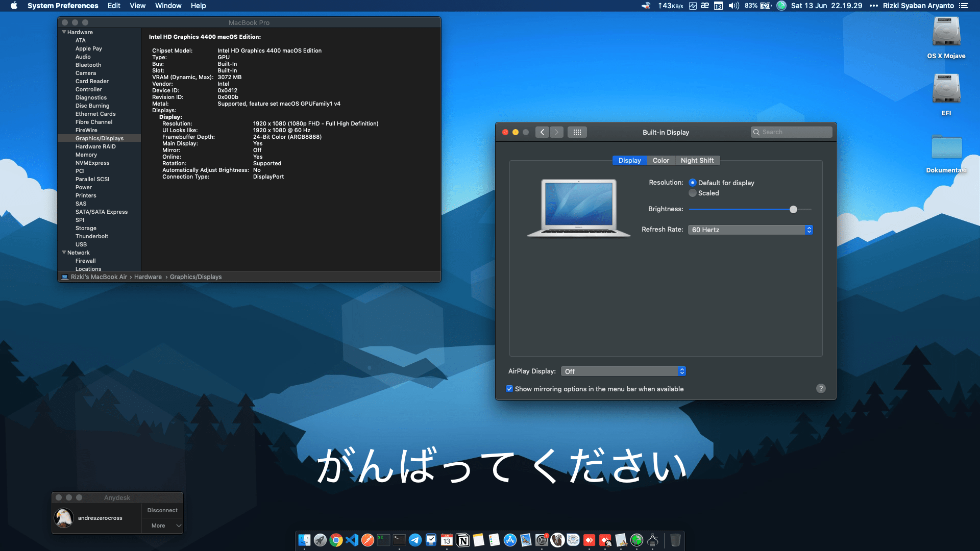Collapse the Hardware tree section

(x=64, y=32)
